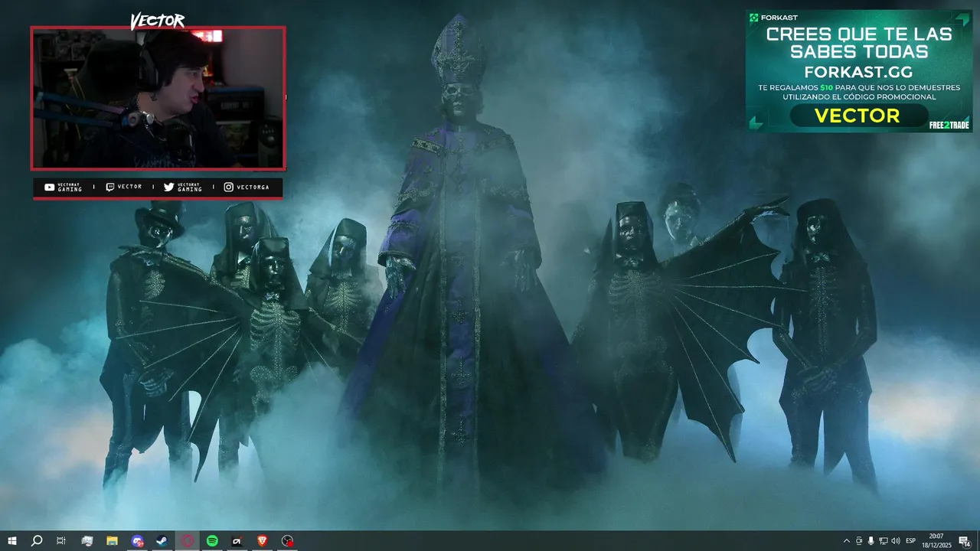Open network status tray icon

click(x=883, y=541)
